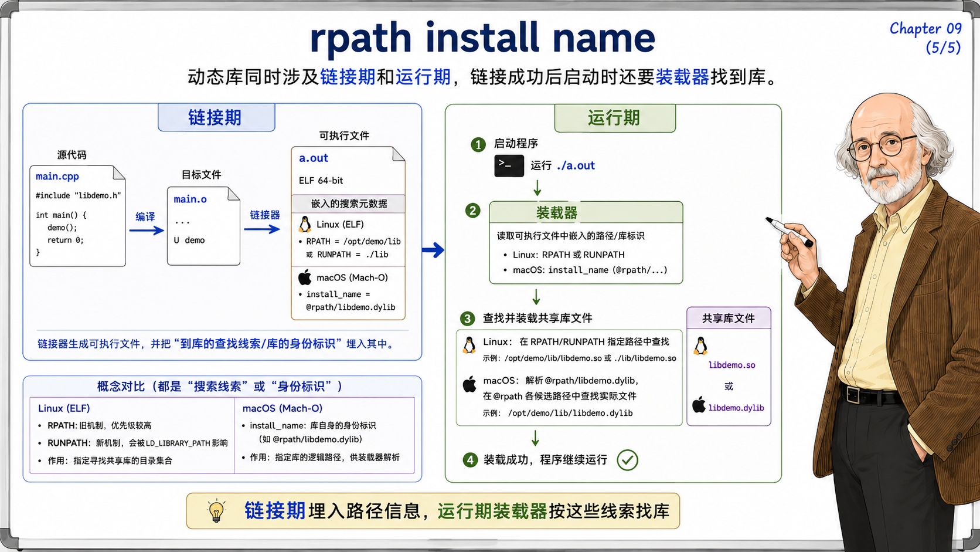Click the @rpath/libdemo.dylib line in a.out
The width and height of the screenshot is (980, 552).
(351, 307)
